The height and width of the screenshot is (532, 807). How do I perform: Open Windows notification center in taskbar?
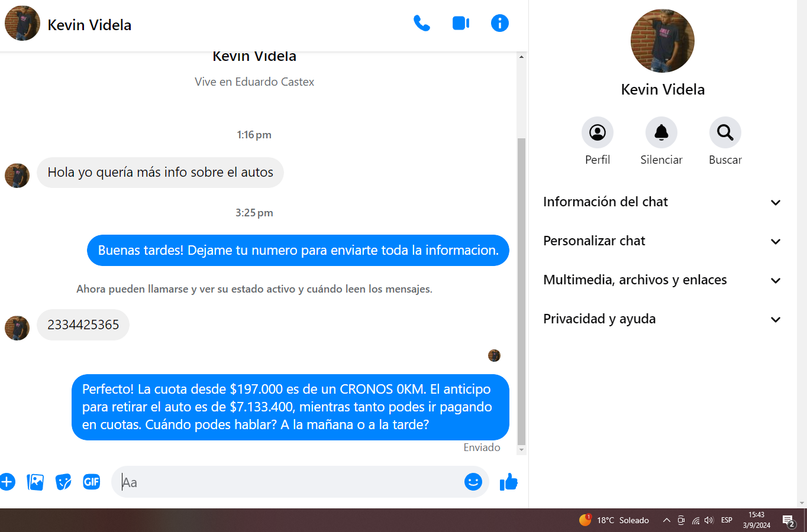(789, 521)
